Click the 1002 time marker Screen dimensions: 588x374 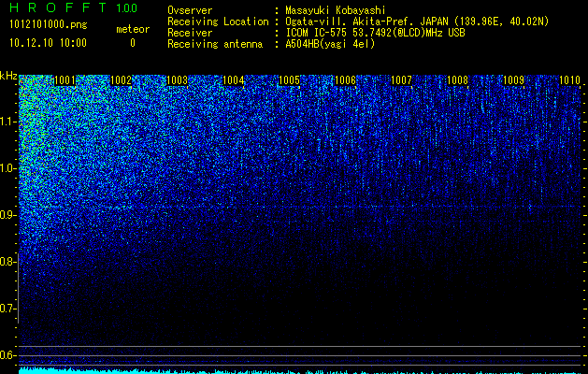[122, 80]
